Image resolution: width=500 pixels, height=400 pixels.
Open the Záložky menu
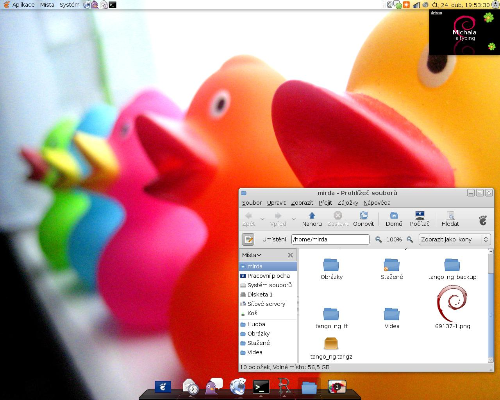coord(348,203)
